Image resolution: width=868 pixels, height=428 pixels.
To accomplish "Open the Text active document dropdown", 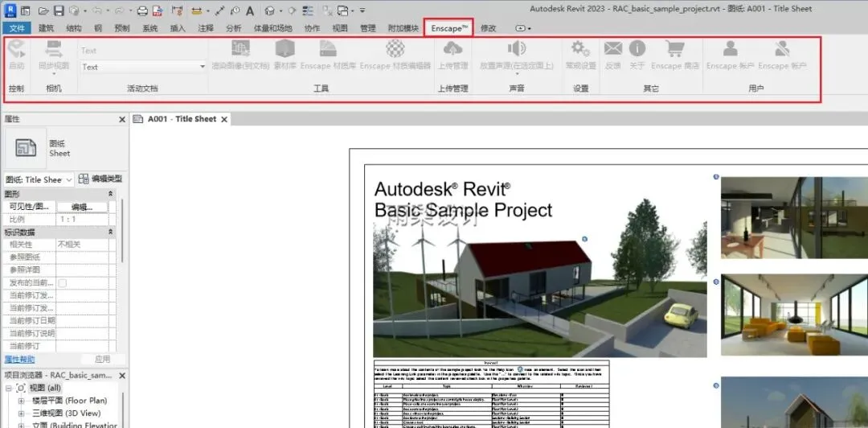I will pyautogui.click(x=202, y=67).
